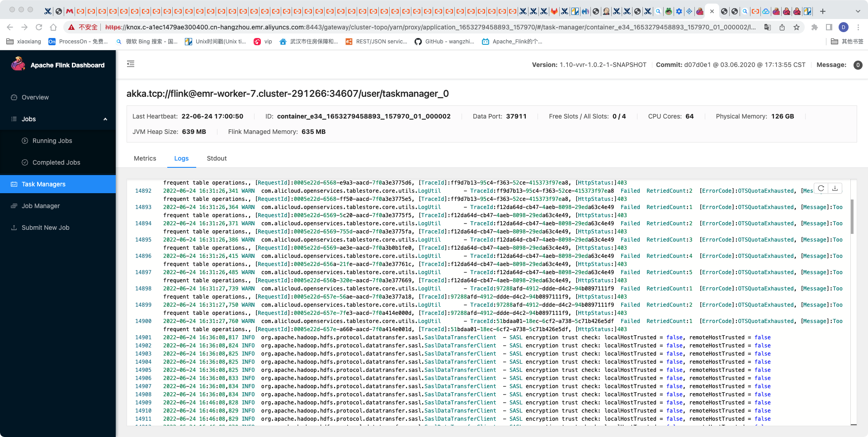Switch to the Metrics tab
This screenshot has height=437, width=868.
click(x=145, y=158)
